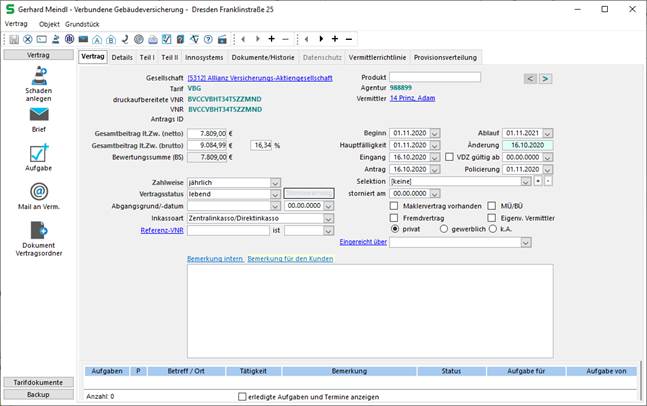The height and width of the screenshot is (406, 647).
Task: Click the save disk icon in toolbar
Action: (x=14, y=39)
